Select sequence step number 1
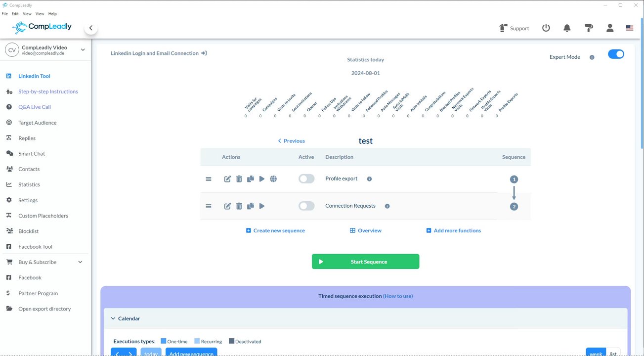Image resolution: width=644 pixels, height=356 pixels. 514,179
